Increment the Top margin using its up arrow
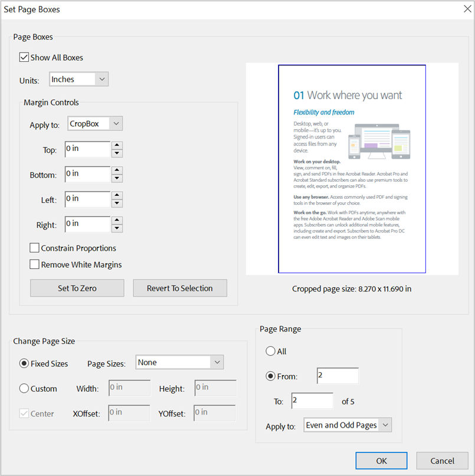The image size is (475, 476). pyautogui.click(x=117, y=146)
